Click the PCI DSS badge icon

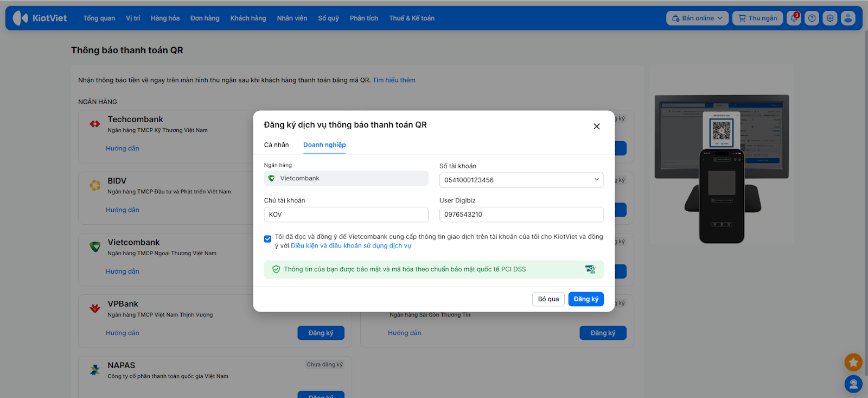[x=590, y=269]
